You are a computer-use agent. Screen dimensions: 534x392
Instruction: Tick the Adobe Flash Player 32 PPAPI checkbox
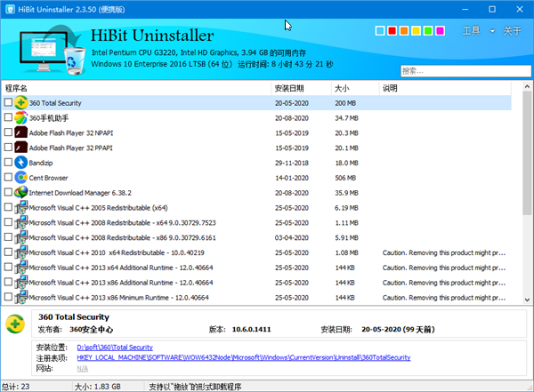click(8, 147)
